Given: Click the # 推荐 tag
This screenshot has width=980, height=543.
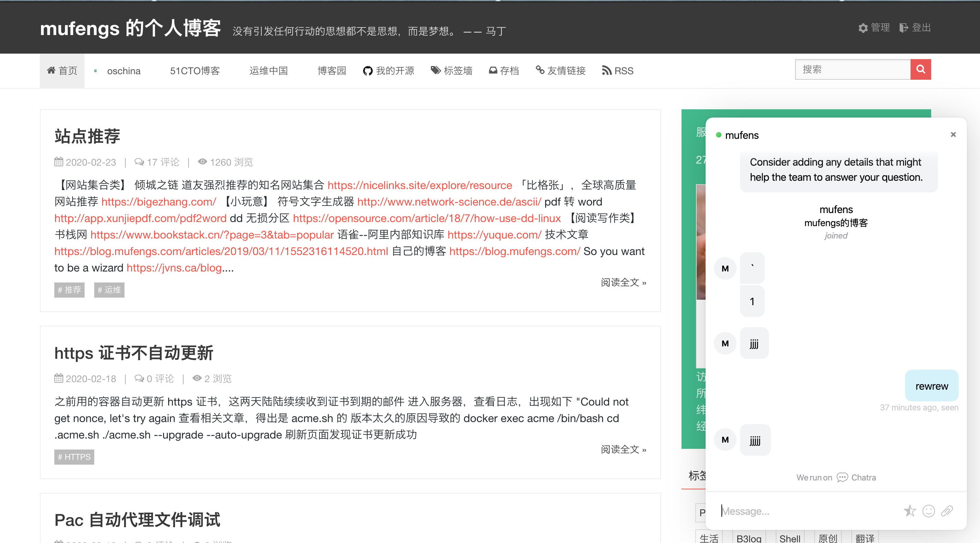Looking at the screenshot, I should pos(69,290).
